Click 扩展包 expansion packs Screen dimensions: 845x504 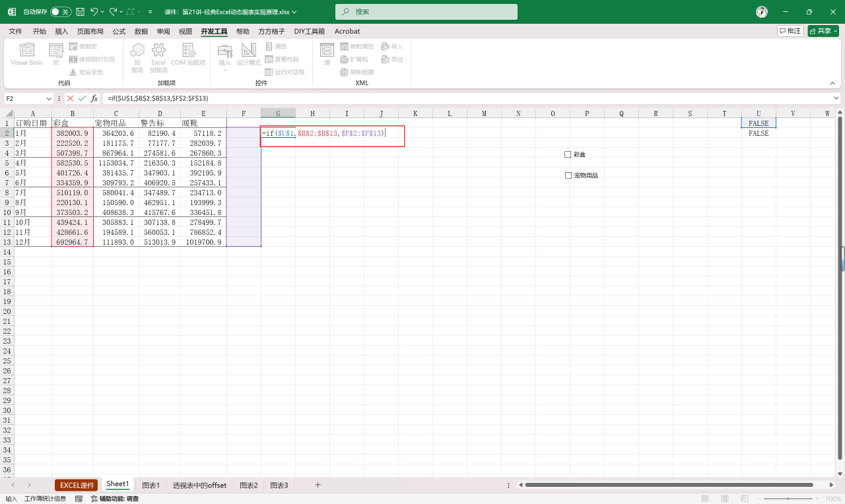[354, 59]
